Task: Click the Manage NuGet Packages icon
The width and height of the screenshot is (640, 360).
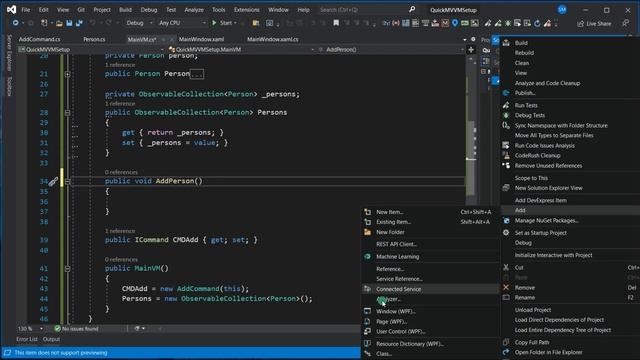Action: [506, 220]
